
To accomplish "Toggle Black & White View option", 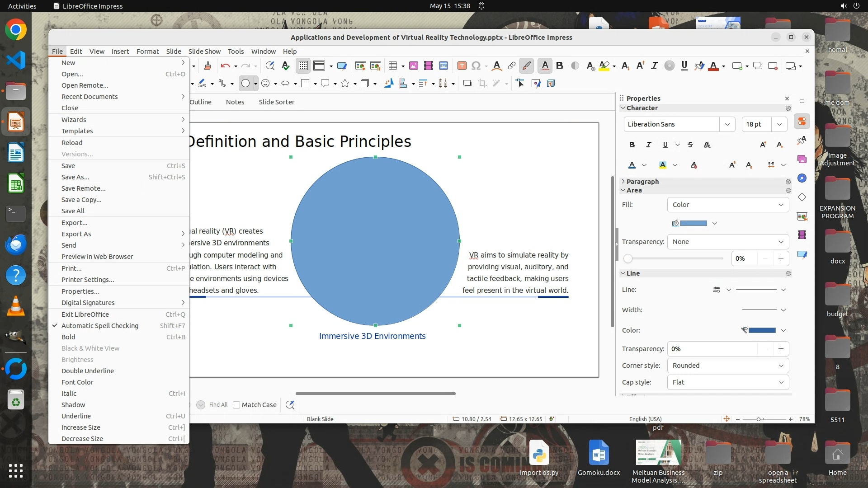I will coord(90,348).
